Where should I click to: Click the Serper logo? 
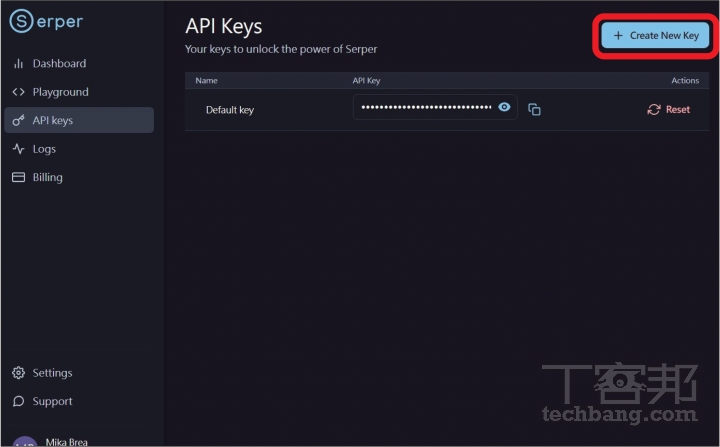point(46,21)
